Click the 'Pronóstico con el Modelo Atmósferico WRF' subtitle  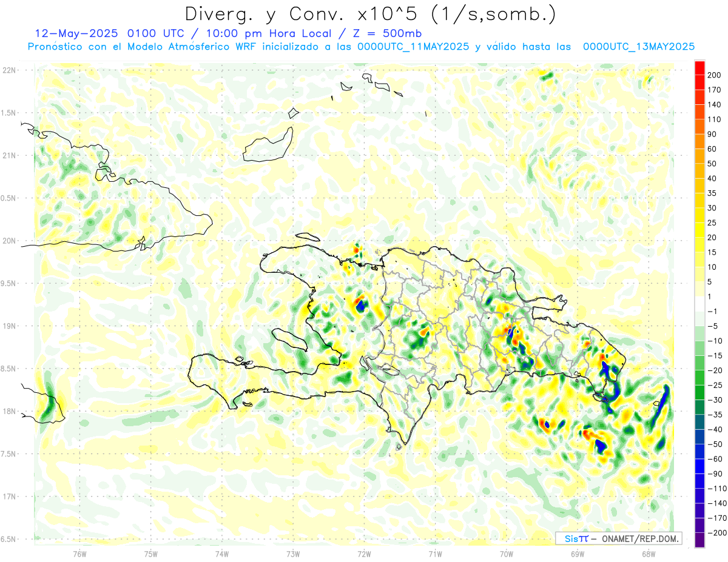[x=143, y=47]
